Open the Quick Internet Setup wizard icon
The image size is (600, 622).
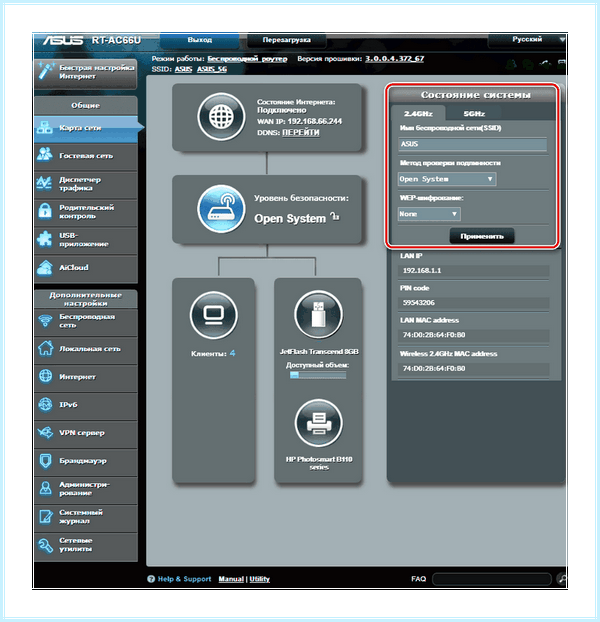pos(46,71)
